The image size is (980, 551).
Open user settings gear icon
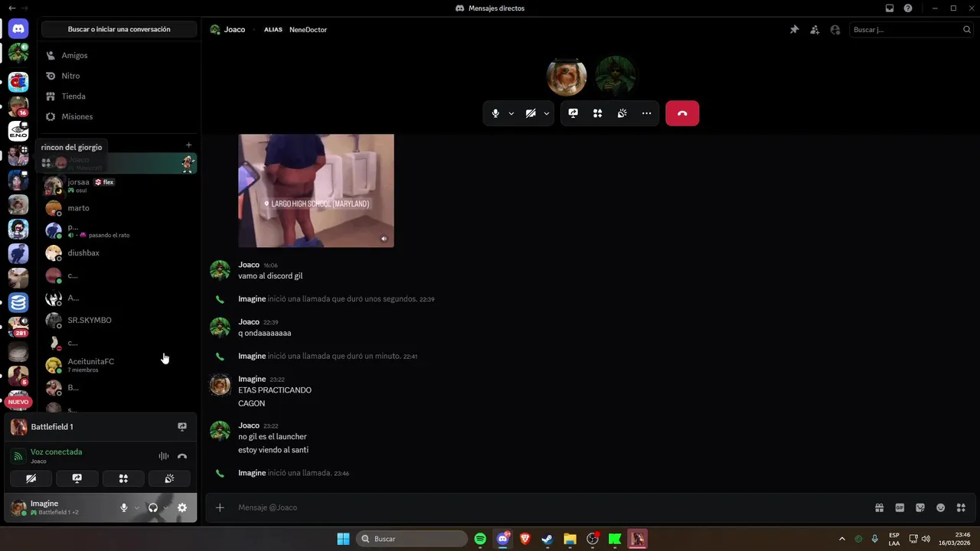[x=182, y=507]
